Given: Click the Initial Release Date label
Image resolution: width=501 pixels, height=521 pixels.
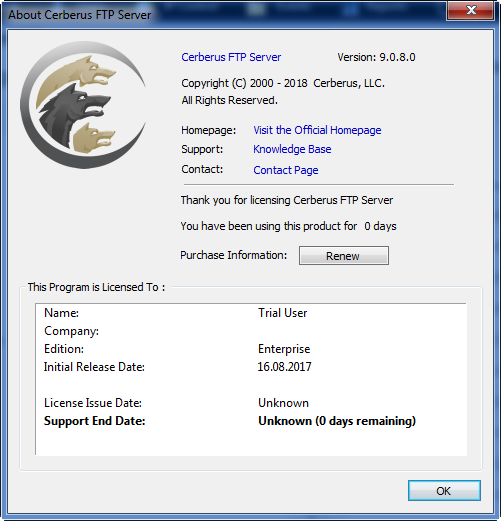Looking at the screenshot, I should point(94,367).
